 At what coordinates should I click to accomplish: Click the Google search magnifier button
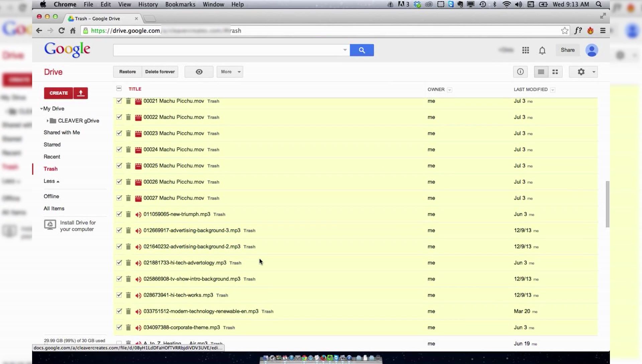(x=362, y=50)
